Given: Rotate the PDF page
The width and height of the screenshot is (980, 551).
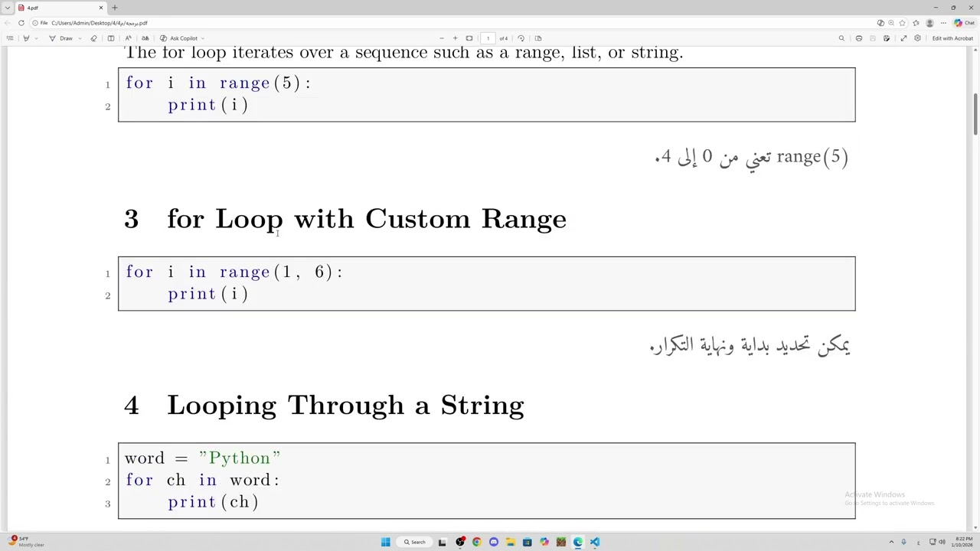Looking at the screenshot, I should pos(521,38).
